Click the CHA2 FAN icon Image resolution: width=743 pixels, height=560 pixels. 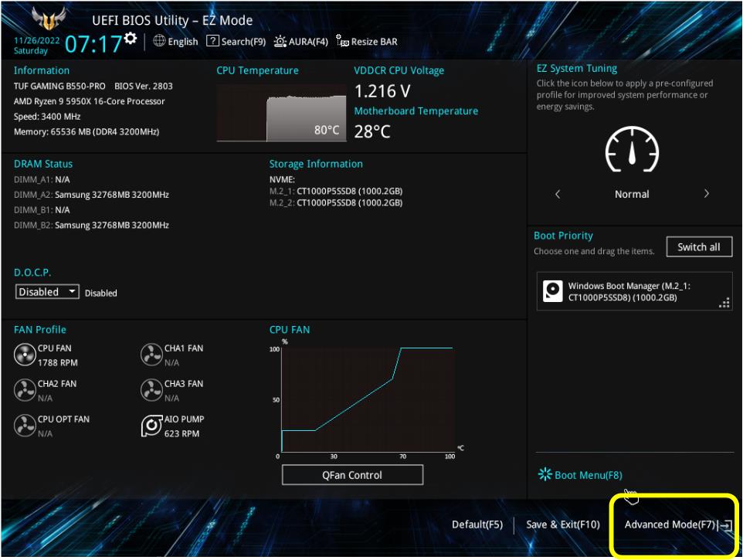point(25,390)
